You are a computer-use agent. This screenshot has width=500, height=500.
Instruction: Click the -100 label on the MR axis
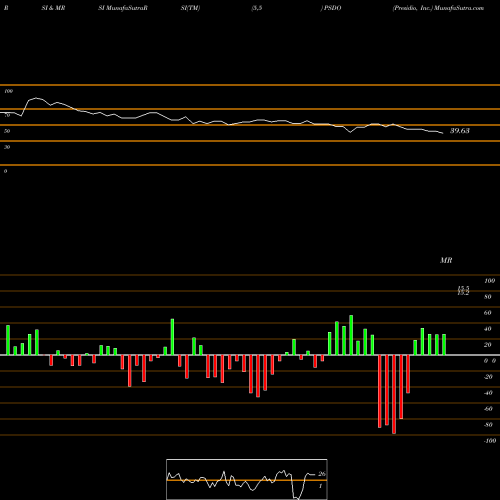(x=490, y=441)
